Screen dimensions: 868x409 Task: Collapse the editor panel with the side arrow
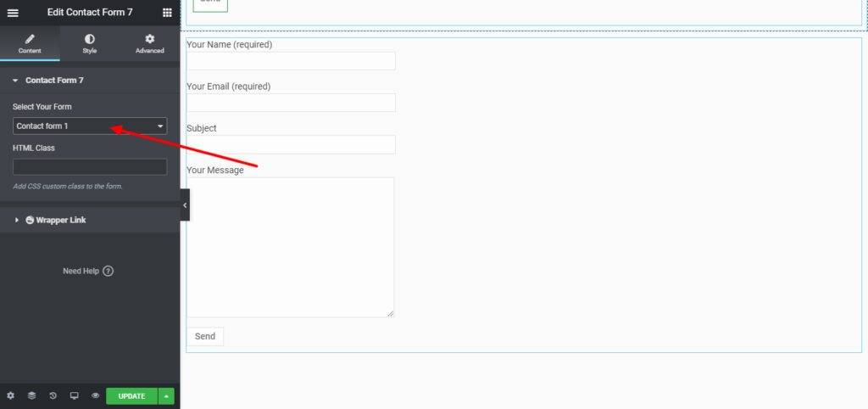click(185, 205)
